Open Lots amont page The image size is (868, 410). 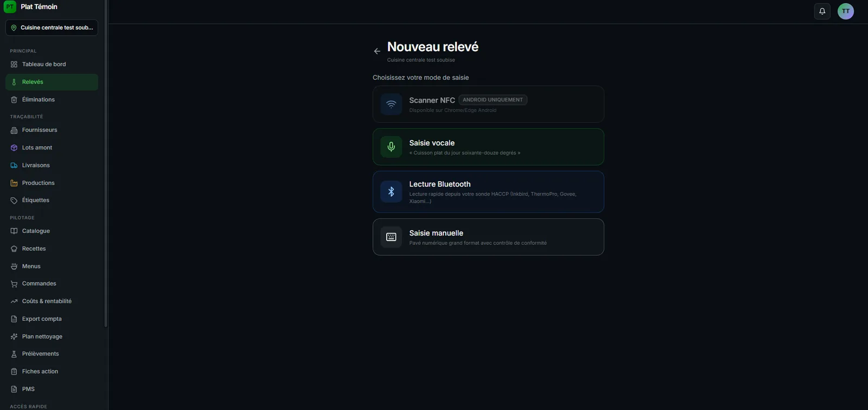pyautogui.click(x=52, y=148)
